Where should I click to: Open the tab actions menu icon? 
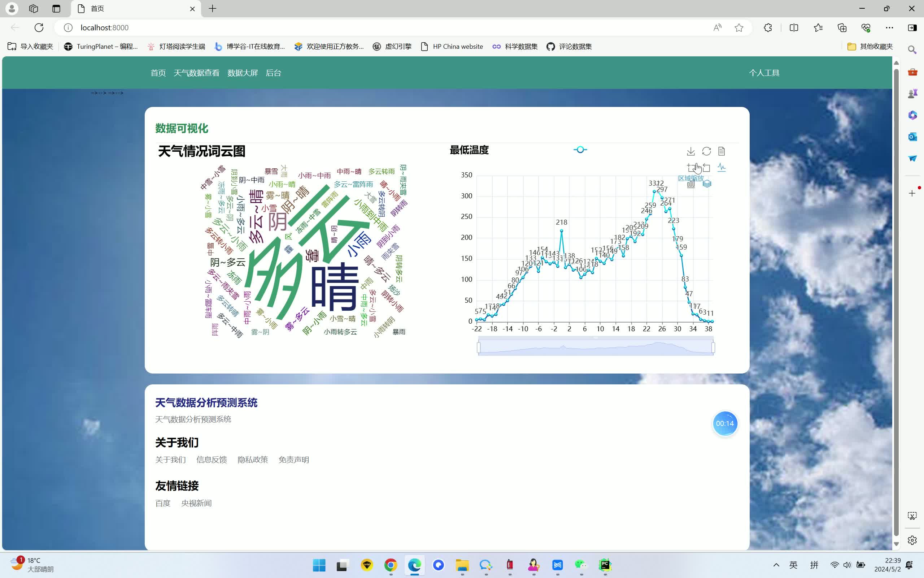(x=57, y=8)
